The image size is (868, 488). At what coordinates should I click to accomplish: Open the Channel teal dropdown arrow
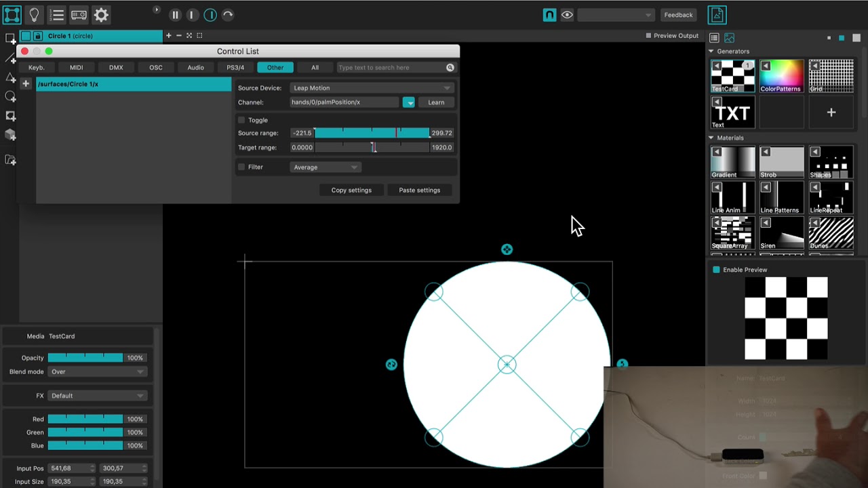(x=408, y=102)
